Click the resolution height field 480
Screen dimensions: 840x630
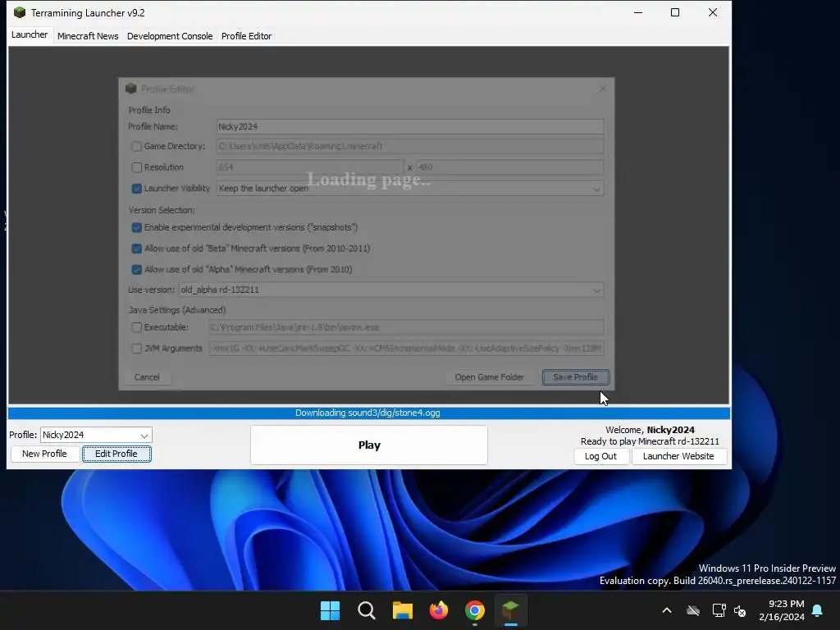click(x=510, y=167)
